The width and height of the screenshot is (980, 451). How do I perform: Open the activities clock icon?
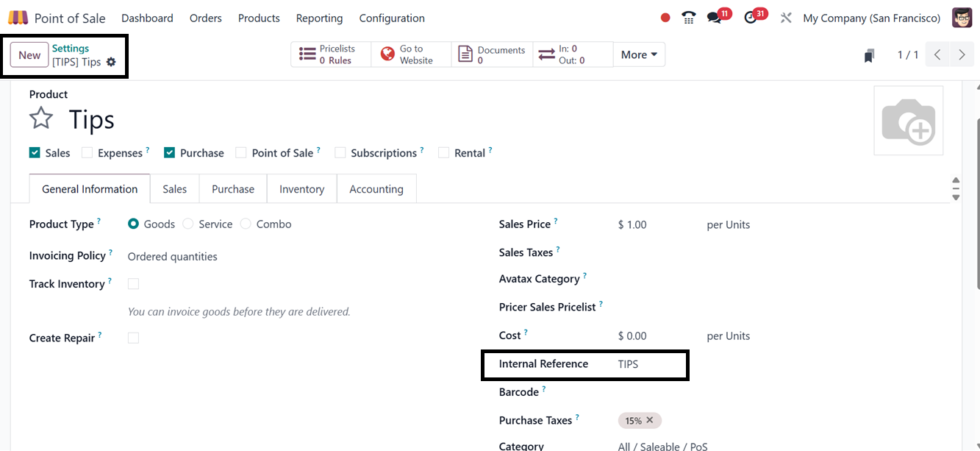751,18
